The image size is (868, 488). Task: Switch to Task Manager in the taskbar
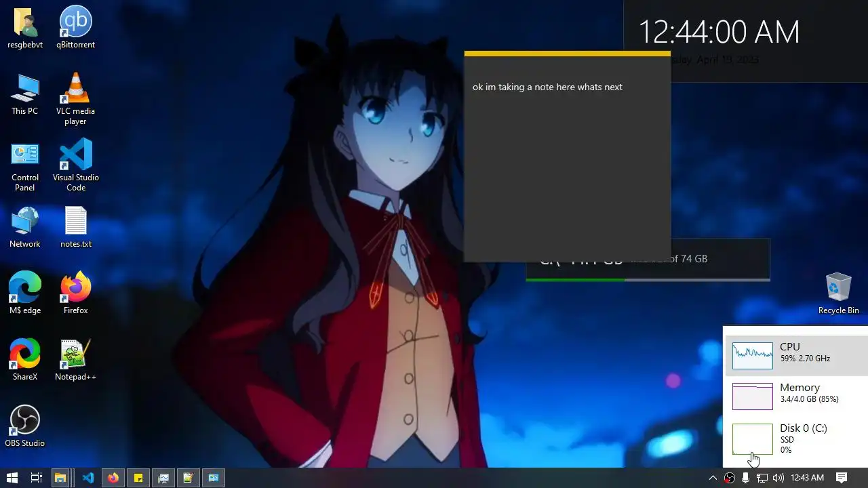(163, 478)
